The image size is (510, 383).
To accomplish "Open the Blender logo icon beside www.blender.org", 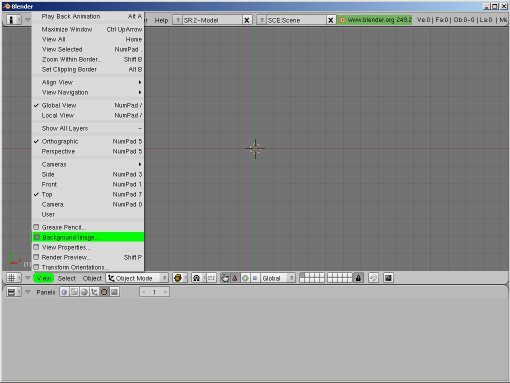I will (342, 20).
